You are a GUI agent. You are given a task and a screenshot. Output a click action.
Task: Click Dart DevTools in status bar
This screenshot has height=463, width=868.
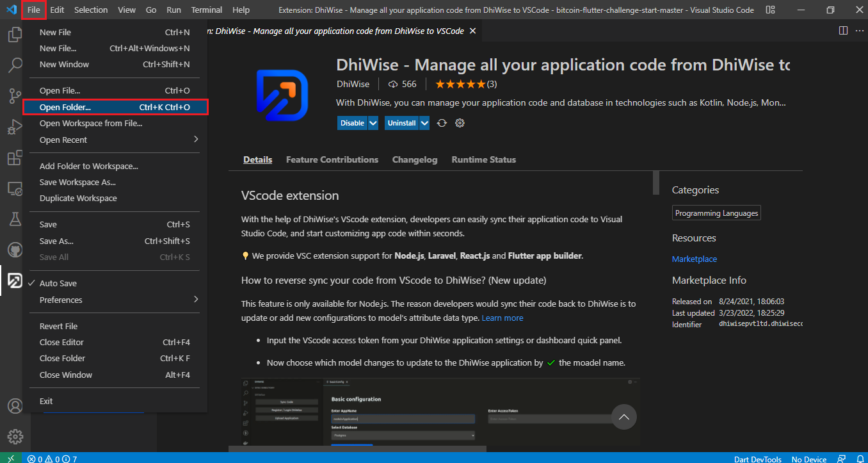pos(757,459)
